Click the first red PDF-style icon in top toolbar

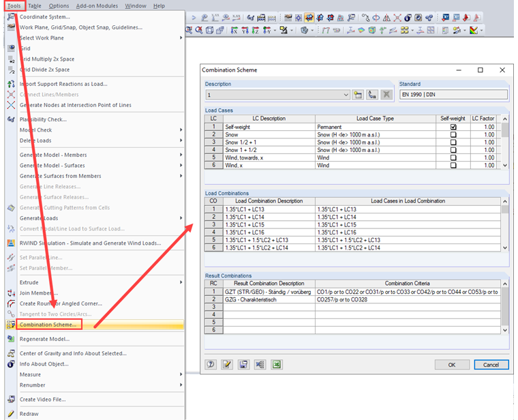466,18
